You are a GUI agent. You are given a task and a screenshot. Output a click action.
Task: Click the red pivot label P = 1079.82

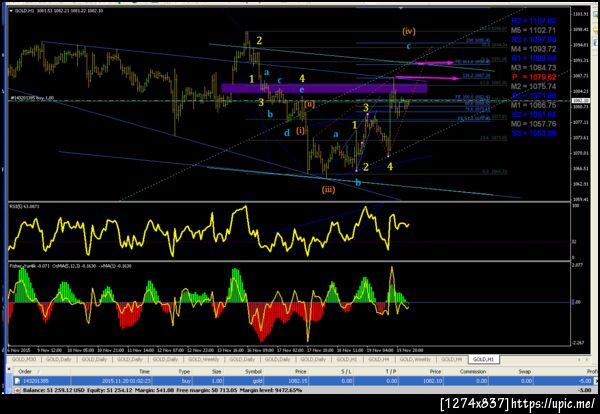pos(534,77)
